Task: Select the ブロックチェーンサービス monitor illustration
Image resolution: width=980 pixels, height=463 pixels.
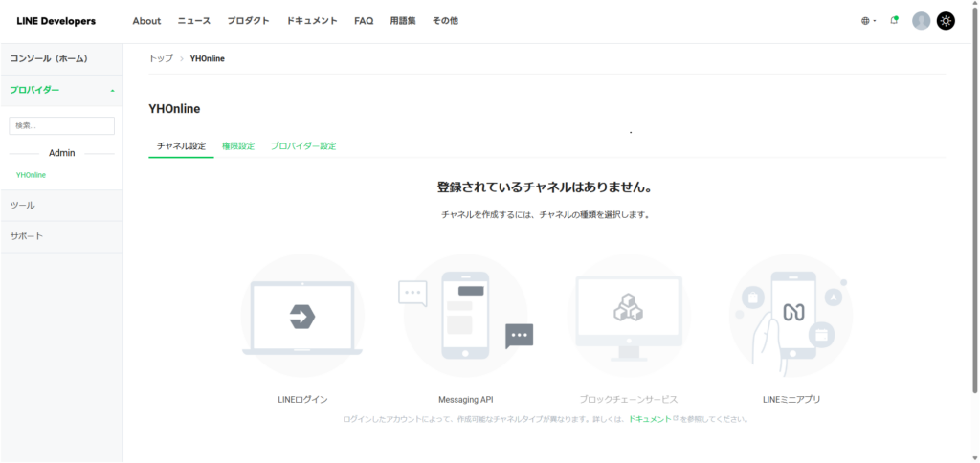Action: [629, 315]
